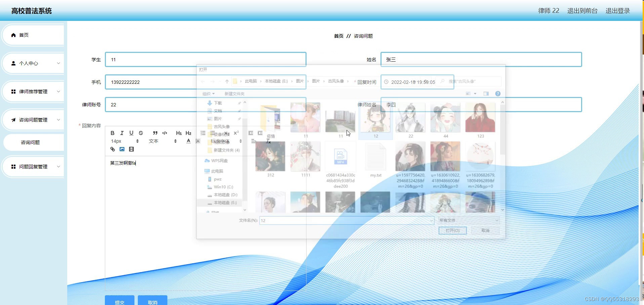Expand the 问题回复管理 menu chevron

[58, 167]
